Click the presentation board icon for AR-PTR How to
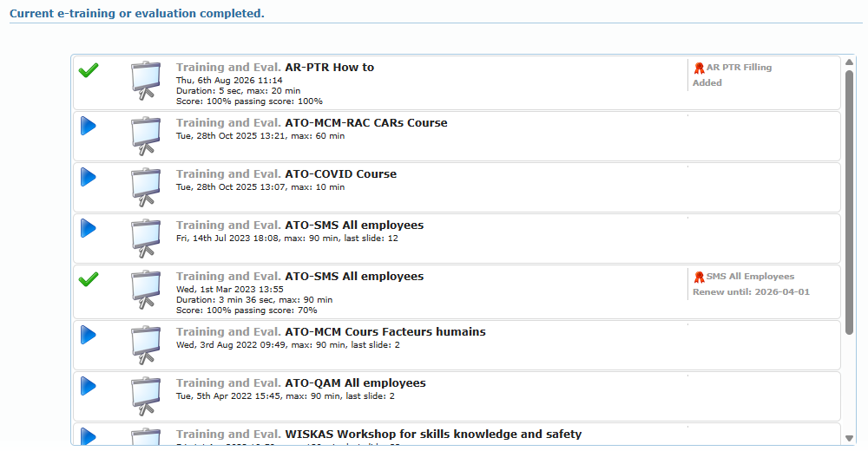 (146, 81)
